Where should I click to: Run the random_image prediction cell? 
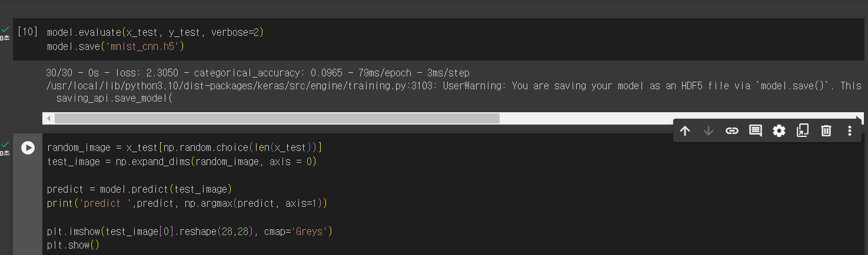28,147
